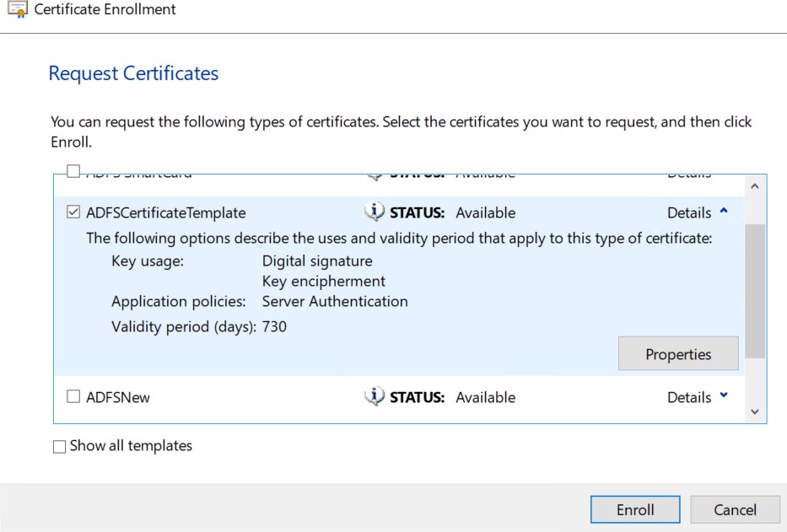Screen dimensions: 787x532
Task: Expand Details for ADFSNew
Action: click(697, 397)
